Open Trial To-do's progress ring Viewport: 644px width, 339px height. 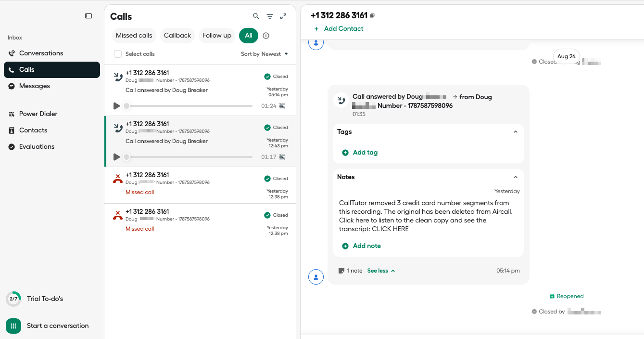pos(13,299)
